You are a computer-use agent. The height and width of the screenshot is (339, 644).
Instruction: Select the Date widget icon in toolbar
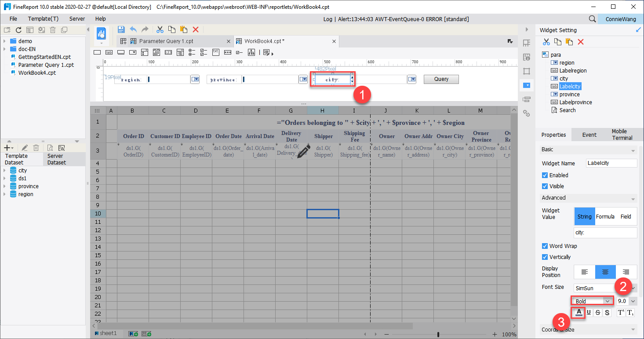tap(156, 52)
